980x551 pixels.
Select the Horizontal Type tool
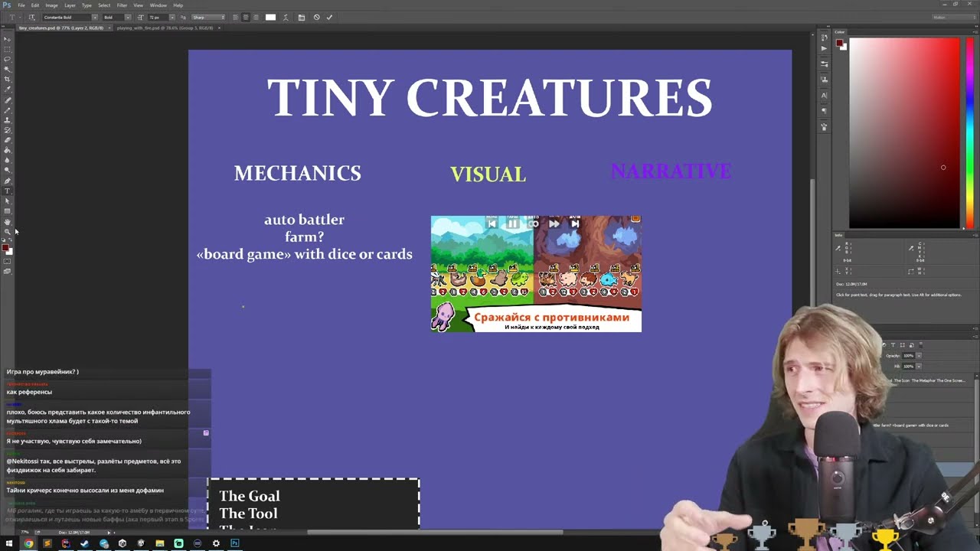8,191
